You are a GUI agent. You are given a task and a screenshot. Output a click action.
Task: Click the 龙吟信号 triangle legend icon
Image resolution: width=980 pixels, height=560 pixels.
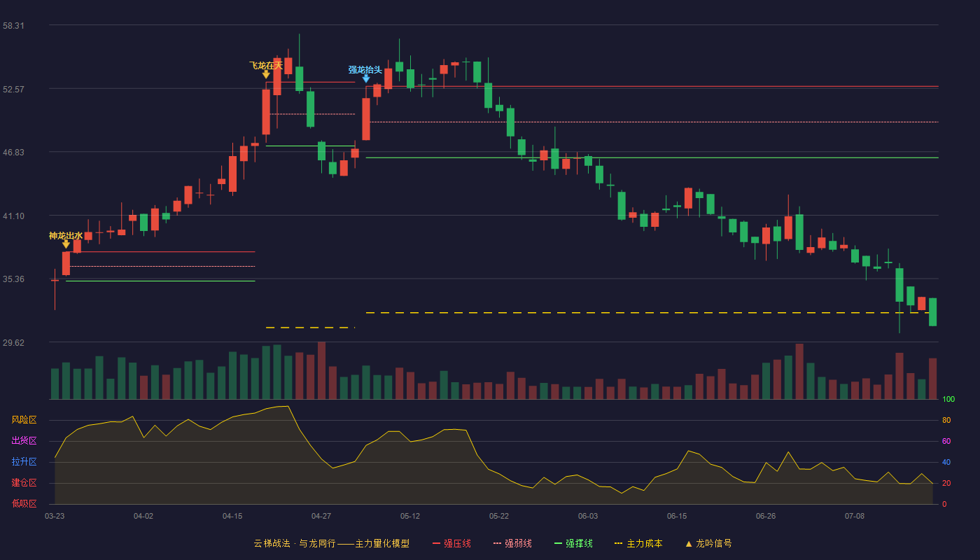tap(688, 543)
